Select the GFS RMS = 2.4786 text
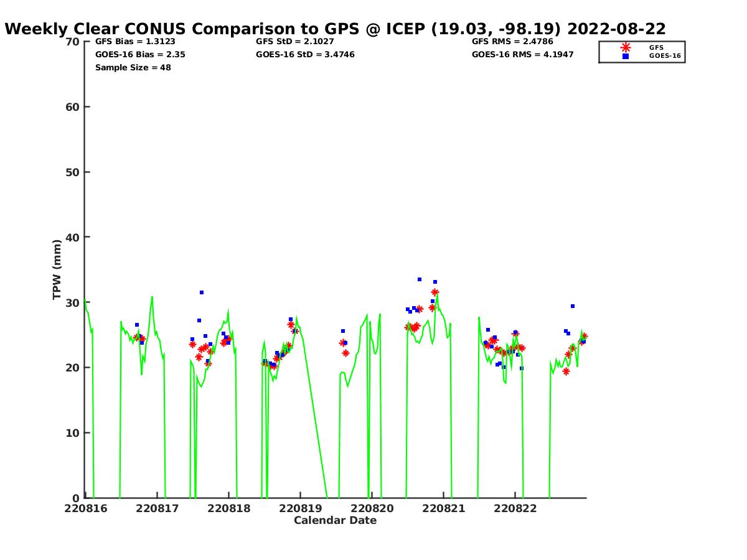Image resolution: width=747 pixels, height=560 pixels. (512, 42)
